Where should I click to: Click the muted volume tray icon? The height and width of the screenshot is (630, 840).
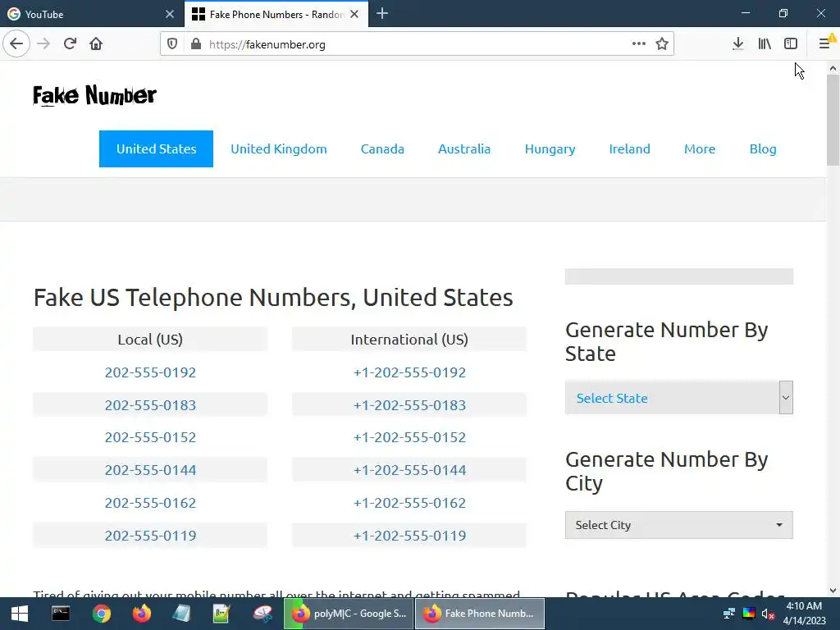768,614
